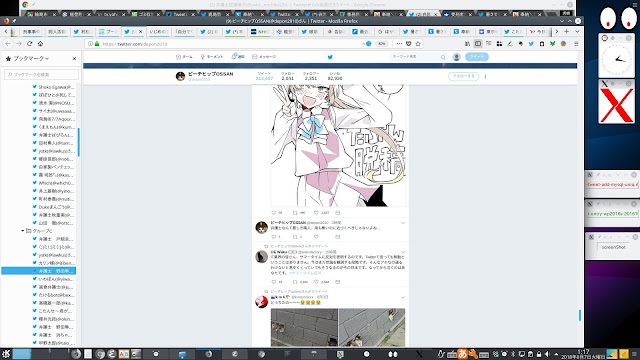The image size is (640, 360).
Task: Open account menu via profile avatar
Action: tap(456, 57)
